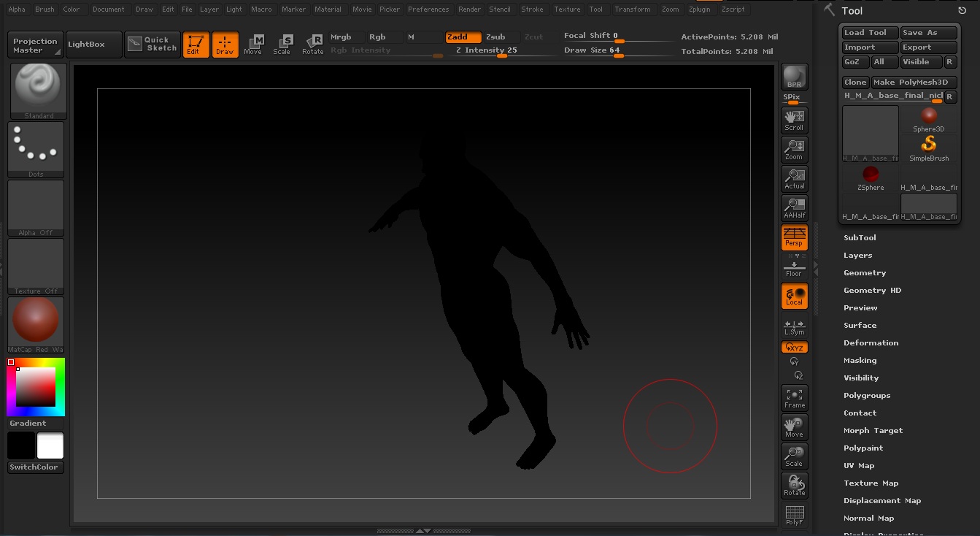The width and height of the screenshot is (980, 536).
Task: Click the Load Tool button
Action: click(865, 33)
